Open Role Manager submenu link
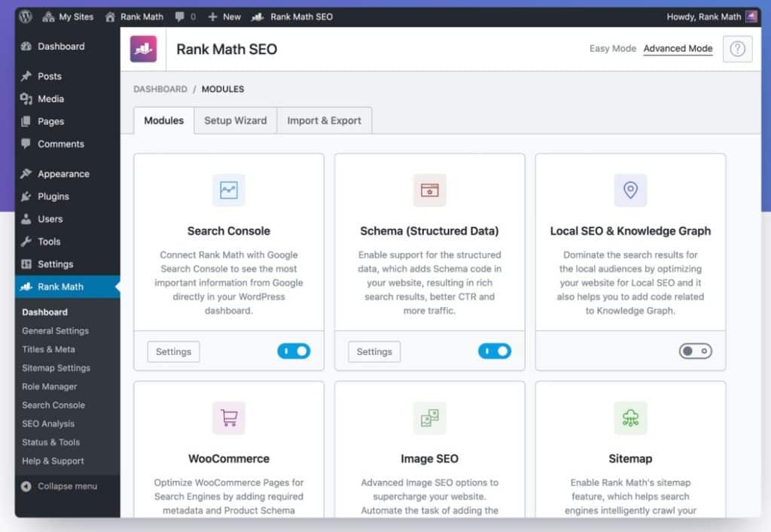The width and height of the screenshot is (771, 532). tap(49, 387)
